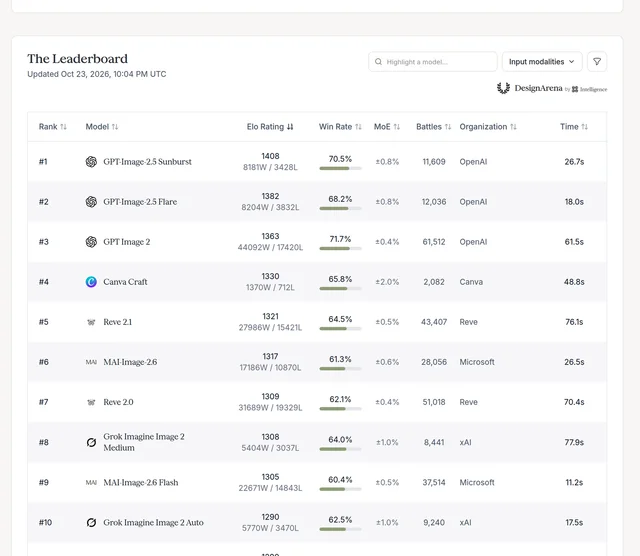Sort table by Time column
This screenshot has height=556, width=640.
pyautogui.click(x=574, y=127)
